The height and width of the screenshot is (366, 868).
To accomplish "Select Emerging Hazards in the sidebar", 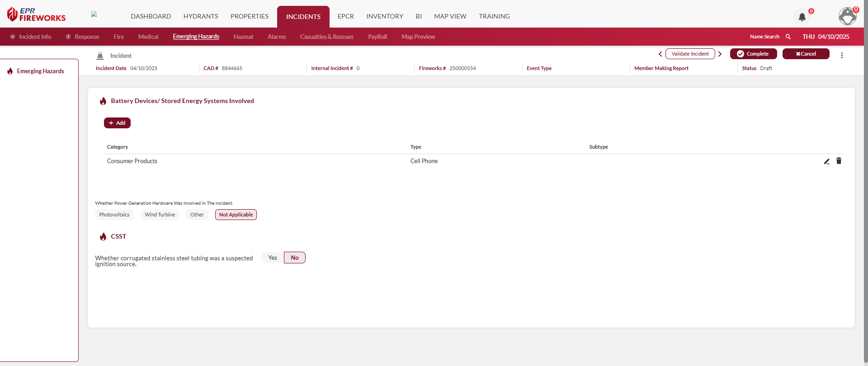I will tap(40, 71).
